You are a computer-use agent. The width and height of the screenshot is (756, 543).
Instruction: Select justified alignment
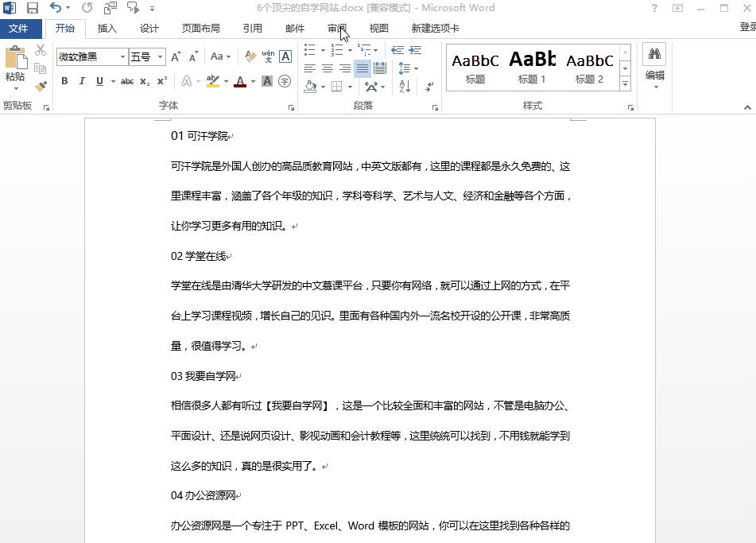pyautogui.click(x=362, y=68)
